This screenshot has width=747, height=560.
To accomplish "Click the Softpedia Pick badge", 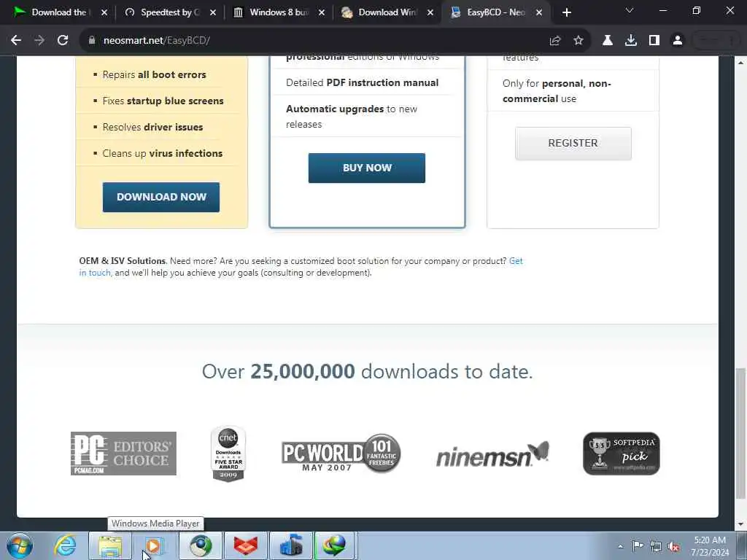I will [622, 454].
